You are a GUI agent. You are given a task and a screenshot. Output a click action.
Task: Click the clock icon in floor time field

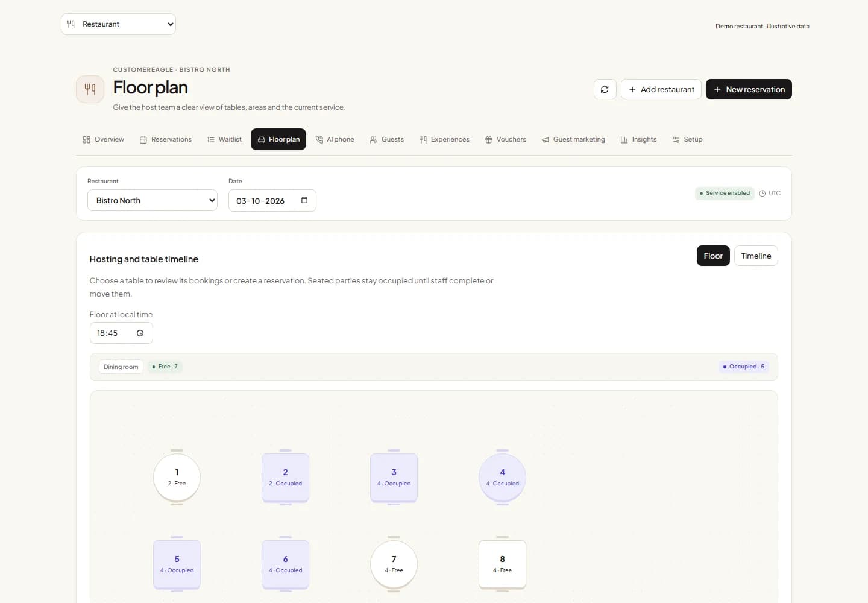[140, 333]
